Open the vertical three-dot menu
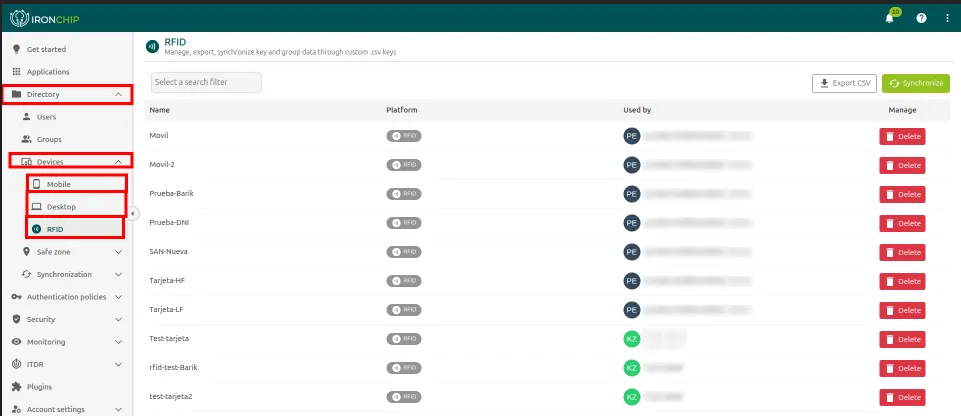Viewport: 961px width, 416px height. pos(948,18)
